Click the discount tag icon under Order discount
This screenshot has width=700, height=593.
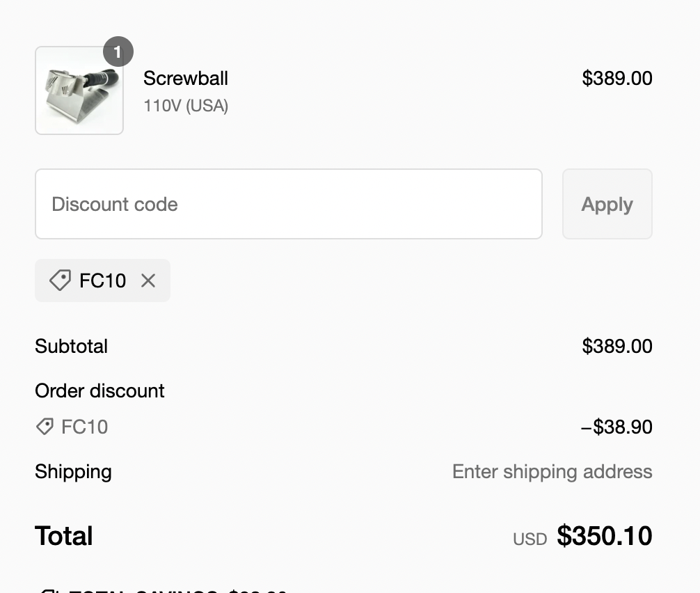coord(45,427)
